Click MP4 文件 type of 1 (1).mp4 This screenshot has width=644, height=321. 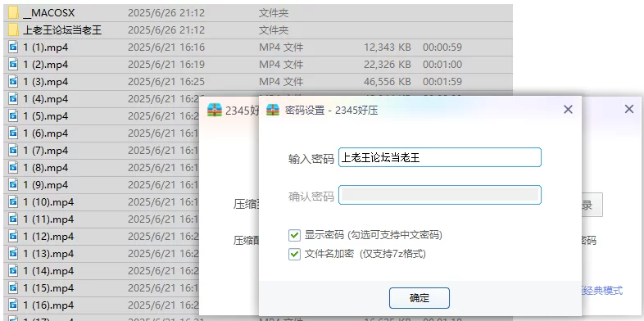[x=281, y=47]
